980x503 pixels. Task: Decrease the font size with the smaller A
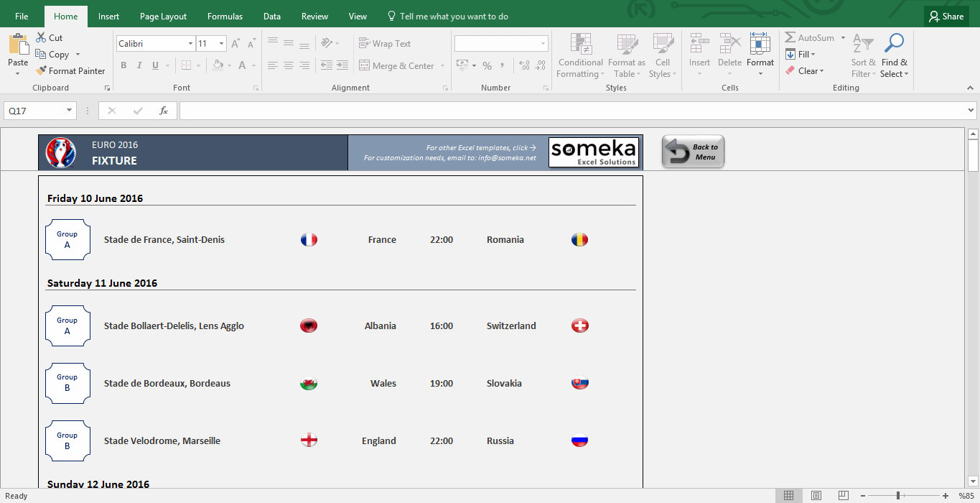[251, 44]
